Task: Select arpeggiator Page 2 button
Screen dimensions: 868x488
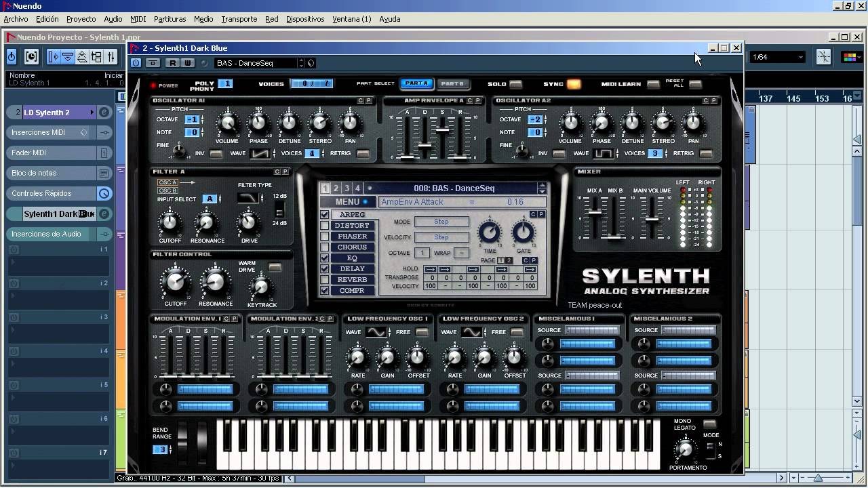Action: (509, 260)
